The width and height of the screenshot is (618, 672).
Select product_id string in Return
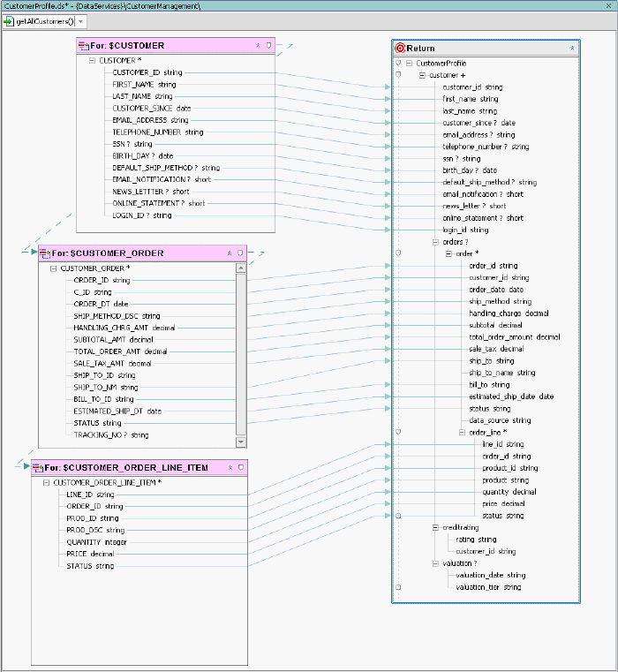click(x=510, y=468)
